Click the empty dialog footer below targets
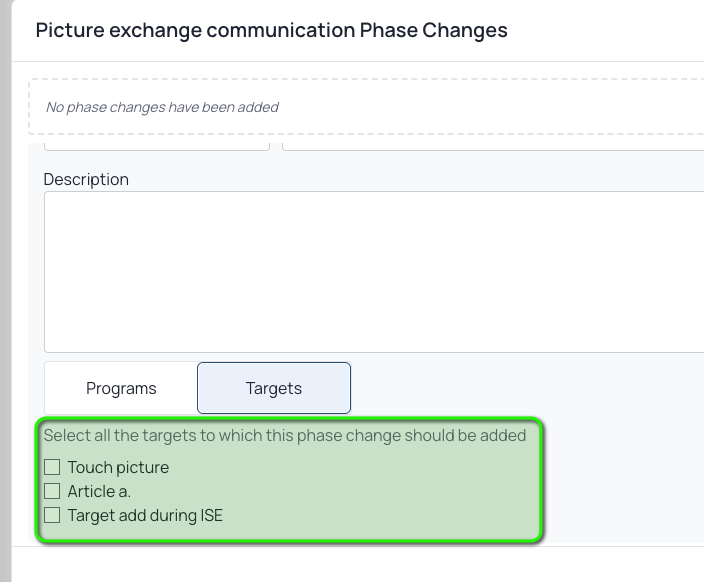 coord(357,564)
